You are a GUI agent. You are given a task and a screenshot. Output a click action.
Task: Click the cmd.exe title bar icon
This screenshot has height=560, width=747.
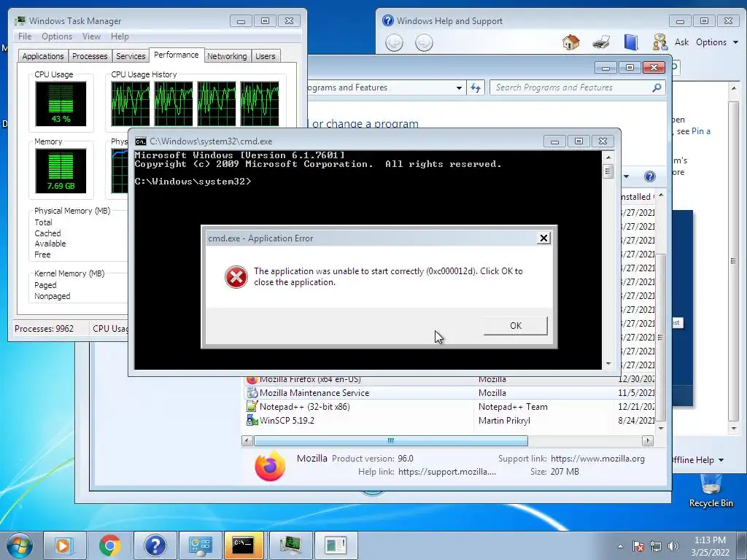tap(141, 141)
